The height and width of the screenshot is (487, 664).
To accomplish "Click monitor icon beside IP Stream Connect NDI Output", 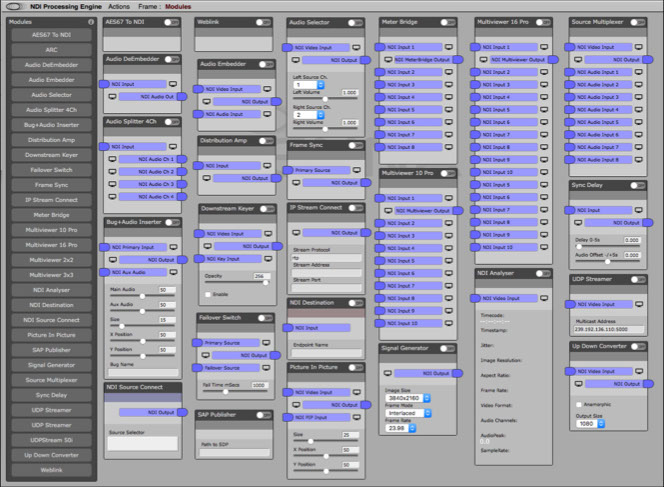I will (296, 233).
